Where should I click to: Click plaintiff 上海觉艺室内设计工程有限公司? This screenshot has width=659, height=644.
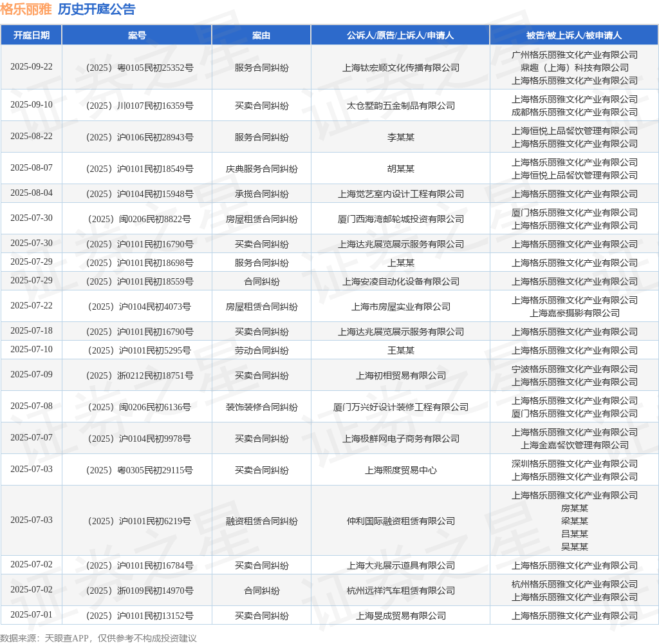click(400, 194)
